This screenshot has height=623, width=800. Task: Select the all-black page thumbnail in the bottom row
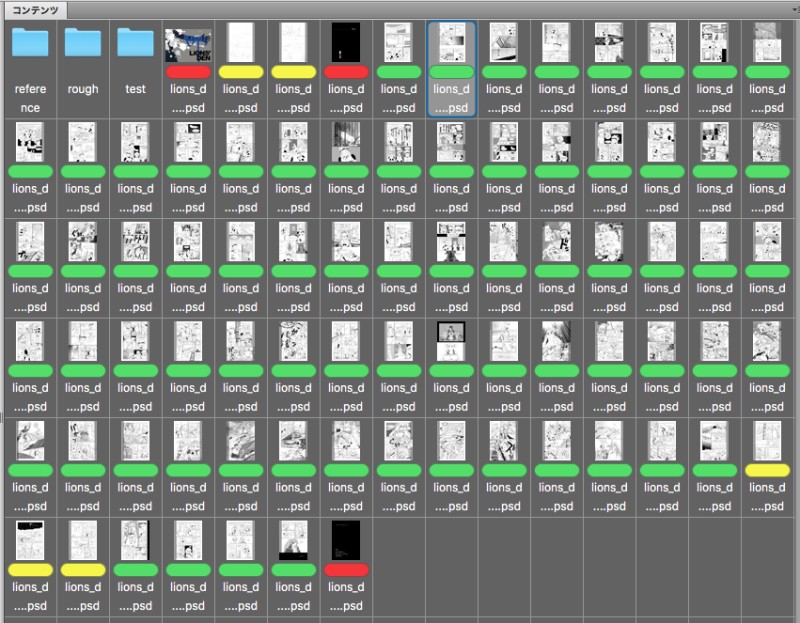pos(346,540)
